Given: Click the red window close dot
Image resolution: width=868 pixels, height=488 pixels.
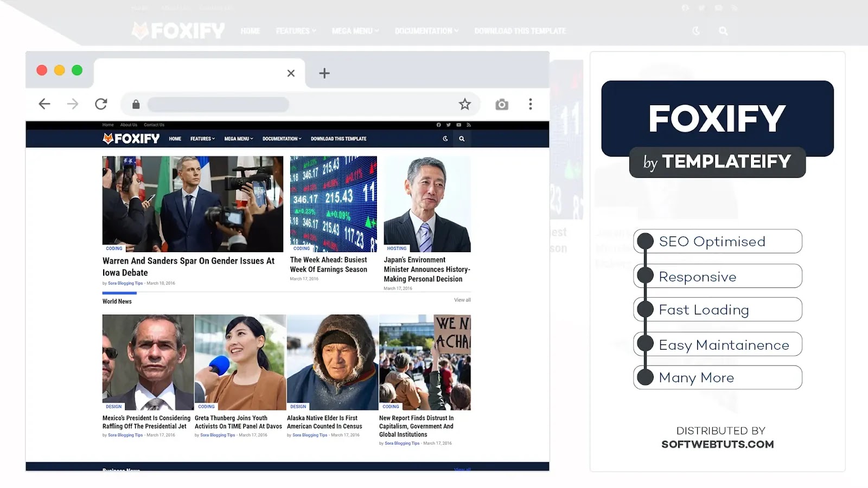Looking at the screenshot, I should (x=42, y=70).
